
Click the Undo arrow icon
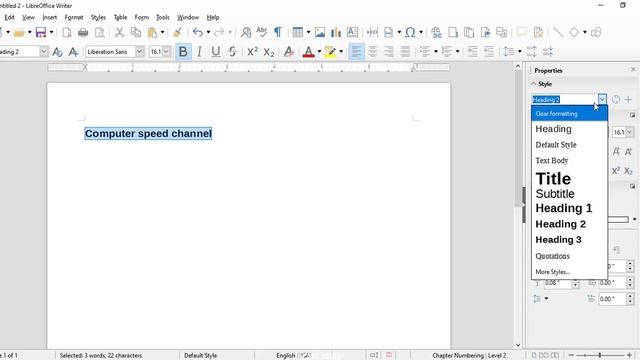(198, 32)
